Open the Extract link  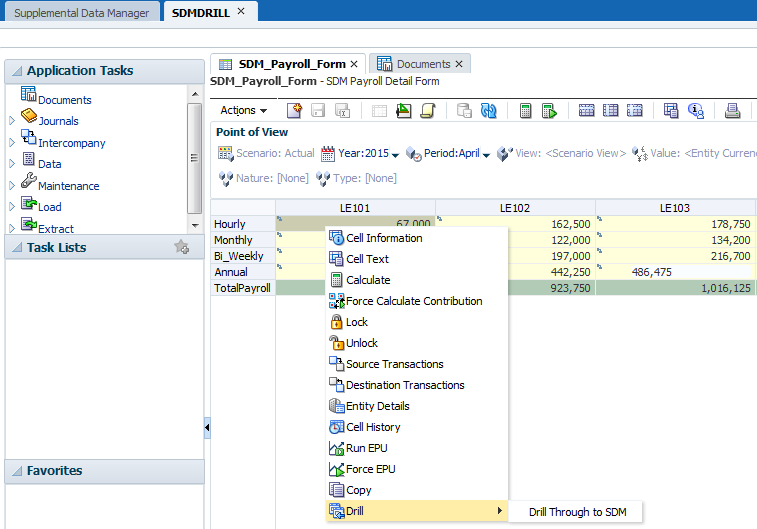(56, 229)
